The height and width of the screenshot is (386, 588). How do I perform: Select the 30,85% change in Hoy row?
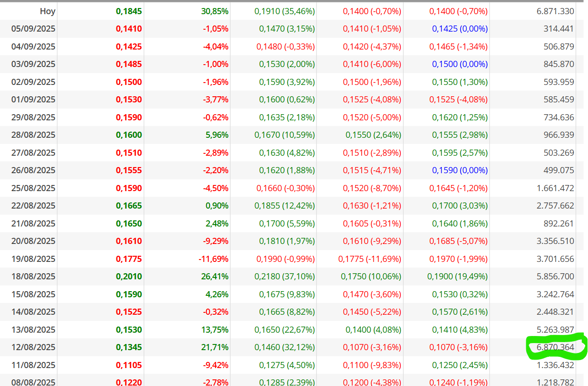[x=215, y=11]
